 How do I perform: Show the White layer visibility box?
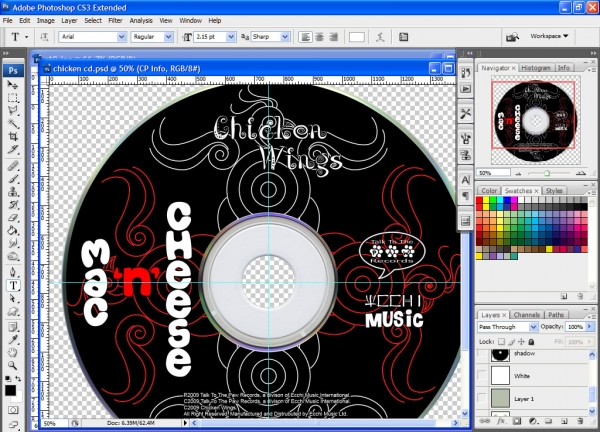[482, 375]
